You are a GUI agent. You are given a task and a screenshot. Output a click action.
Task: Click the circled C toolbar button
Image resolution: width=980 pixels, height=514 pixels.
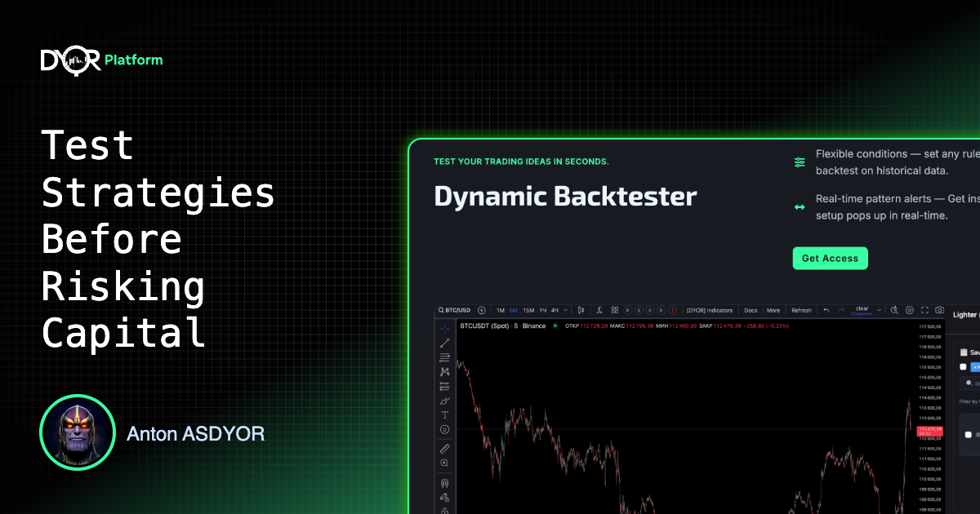[x=650, y=310]
